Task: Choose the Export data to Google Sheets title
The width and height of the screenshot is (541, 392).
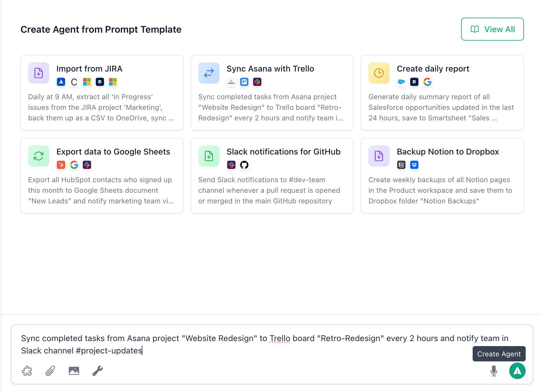Action: pyautogui.click(x=113, y=152)
